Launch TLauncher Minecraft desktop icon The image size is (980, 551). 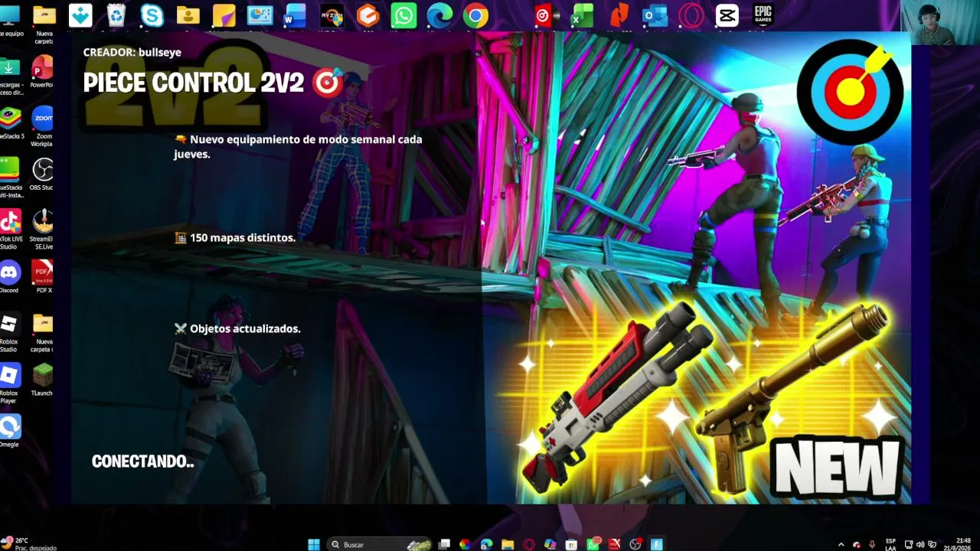[x=42, y=380]
